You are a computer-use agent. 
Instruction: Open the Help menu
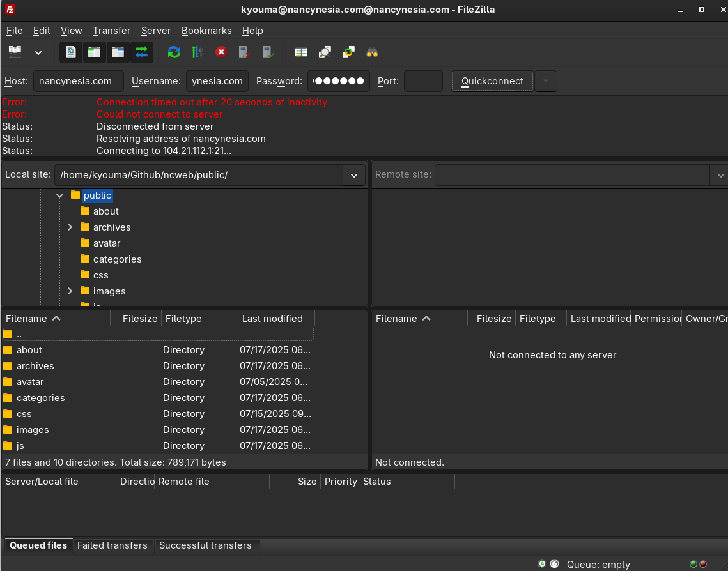(252, 31)
